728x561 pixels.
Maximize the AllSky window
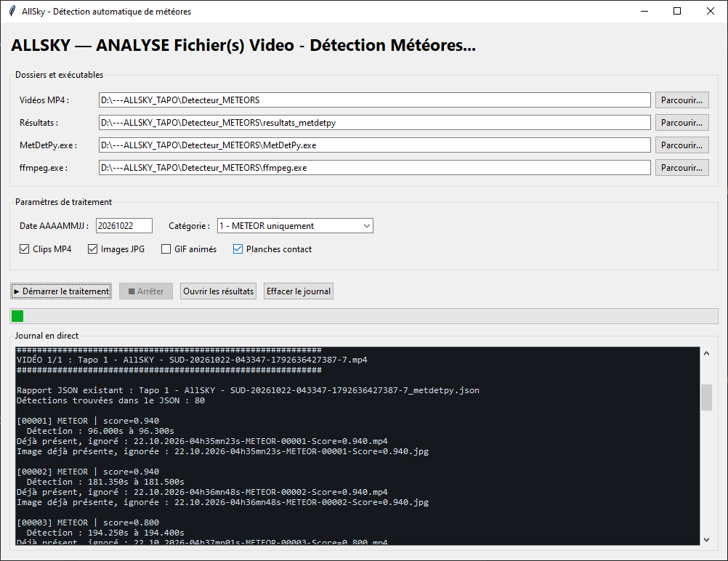677,11
